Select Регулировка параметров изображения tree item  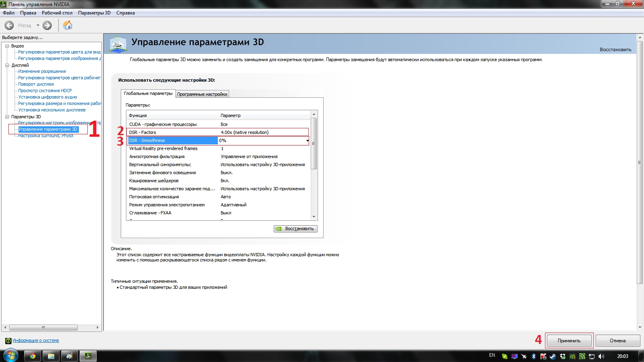[x=60, y=58]
